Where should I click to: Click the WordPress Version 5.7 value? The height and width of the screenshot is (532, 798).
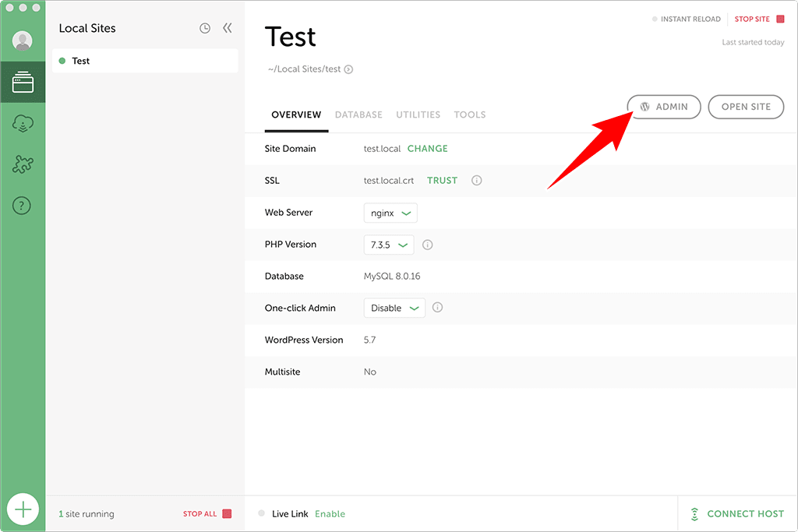369,340
